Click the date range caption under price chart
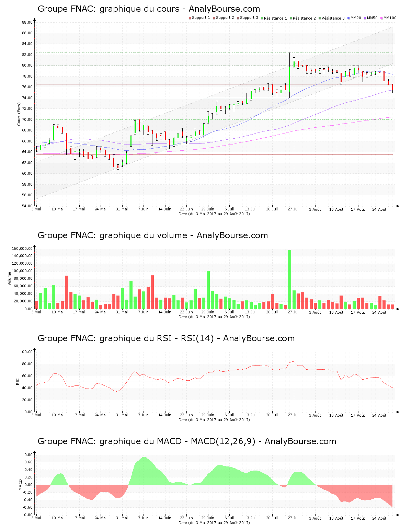 coord(214,214)
